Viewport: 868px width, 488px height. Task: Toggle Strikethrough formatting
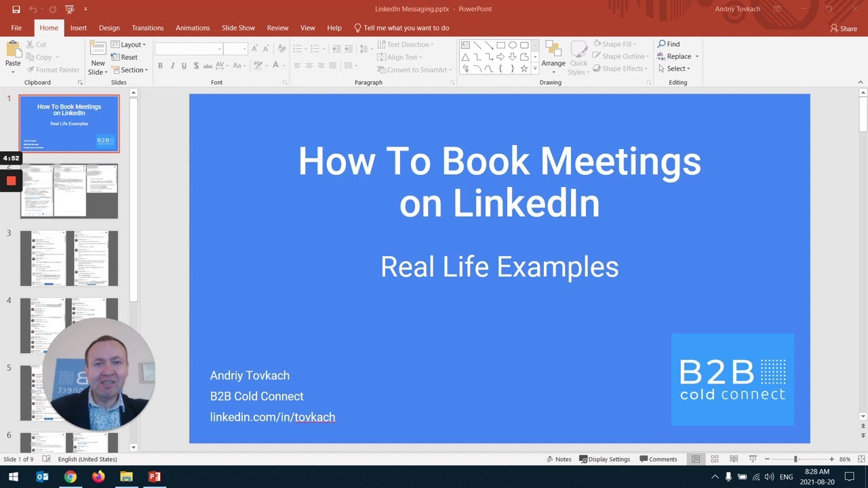(x=208, y=66)
